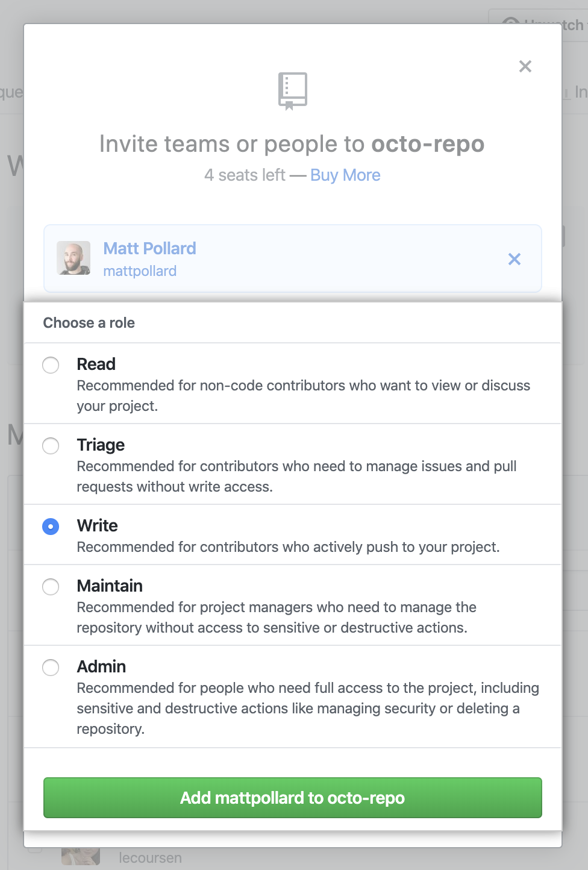588x870 pixels.
Task: Select the Write role radio button
Action: [51, 527]
